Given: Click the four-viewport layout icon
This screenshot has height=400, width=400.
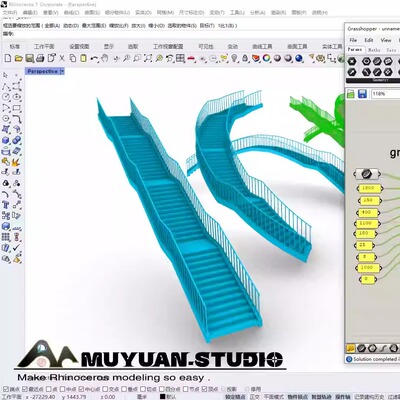Looking at the screenshot, I should point(180,59).
